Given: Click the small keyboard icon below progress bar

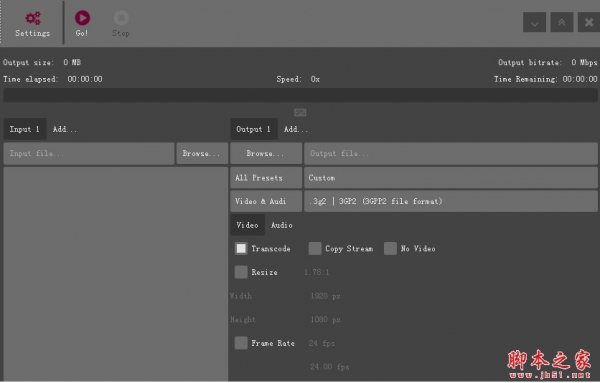Looking at the screenshot, I should pos(300,112).
